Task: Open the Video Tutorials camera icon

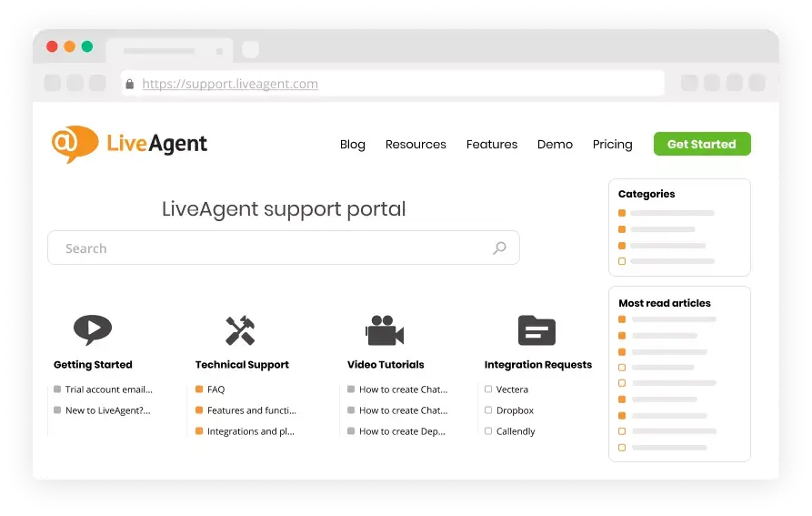Action: 385,330
